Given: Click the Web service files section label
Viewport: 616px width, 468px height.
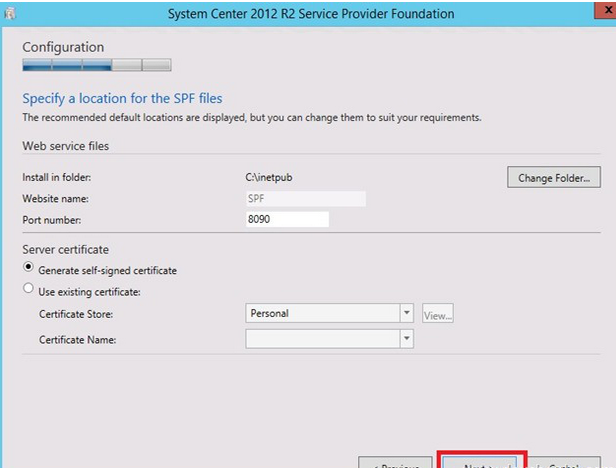Looking at the screenshot, I should point(66,146).
